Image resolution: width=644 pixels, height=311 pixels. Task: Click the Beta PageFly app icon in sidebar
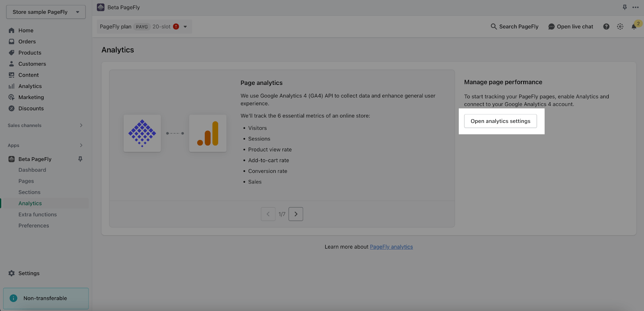(12, 159)
